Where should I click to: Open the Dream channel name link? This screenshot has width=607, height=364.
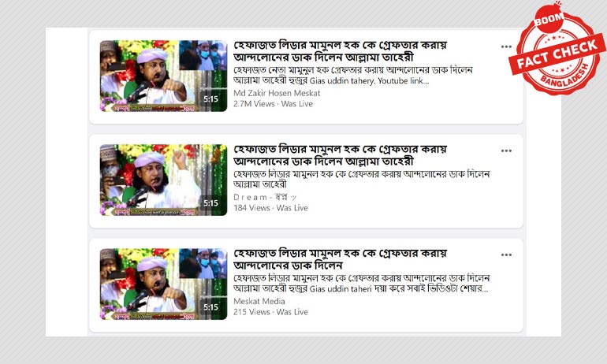pos(265,197)
